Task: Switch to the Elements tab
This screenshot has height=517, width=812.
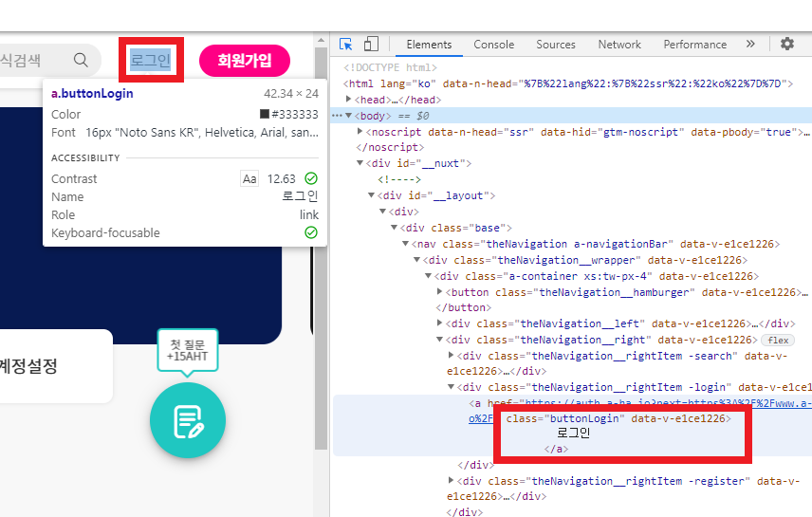Action: click(x=429, y=45)
